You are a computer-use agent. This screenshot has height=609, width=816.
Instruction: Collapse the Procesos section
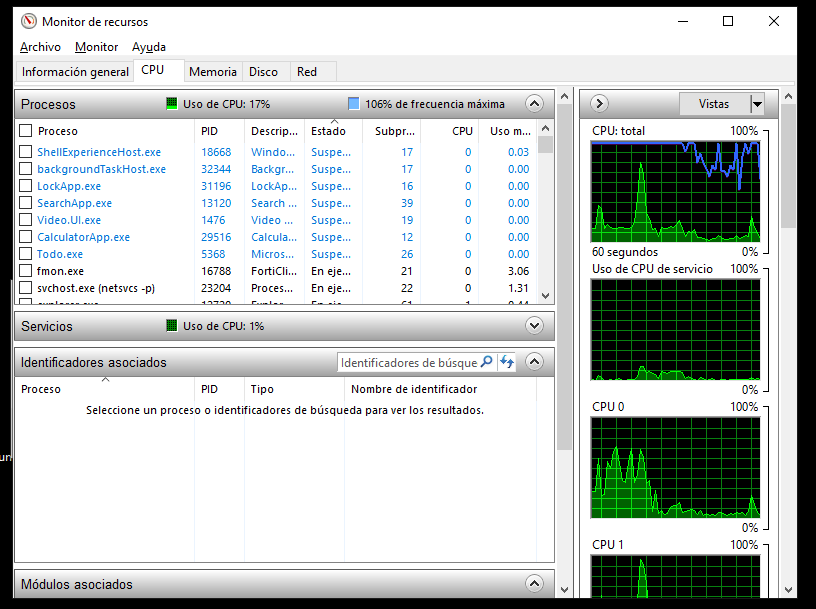coord(533,103)
